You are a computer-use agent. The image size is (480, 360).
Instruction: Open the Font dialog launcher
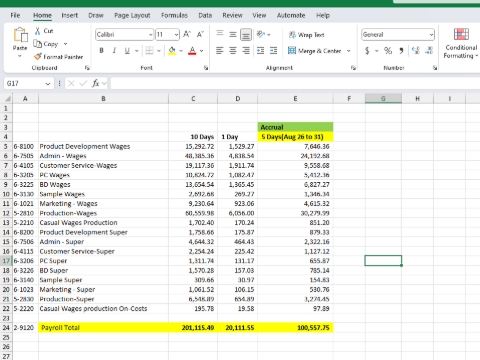coord(206,68)
